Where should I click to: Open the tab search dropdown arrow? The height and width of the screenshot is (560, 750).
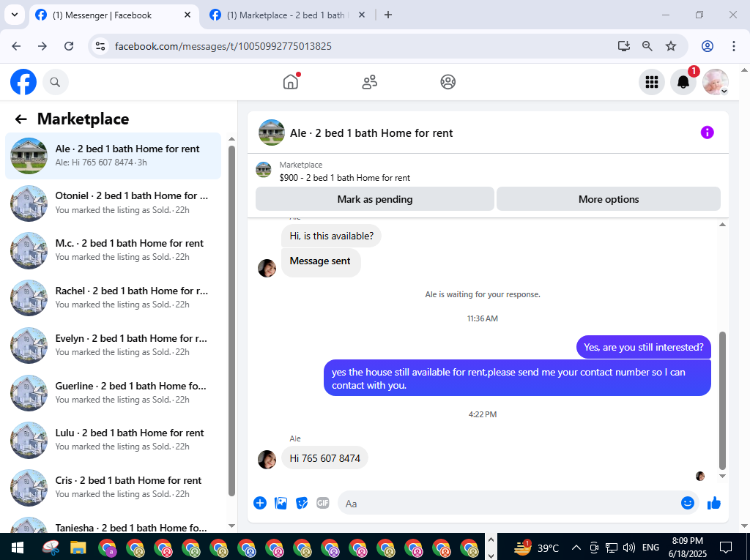15,15
